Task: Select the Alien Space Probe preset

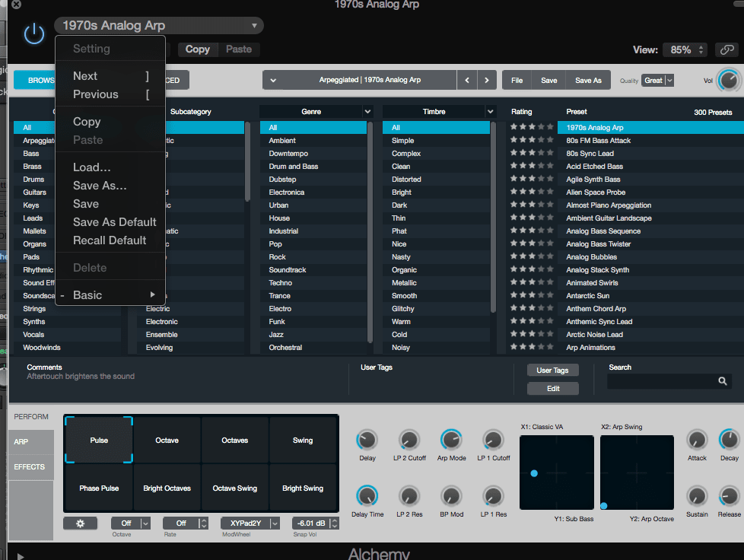Action: (650, 192)
